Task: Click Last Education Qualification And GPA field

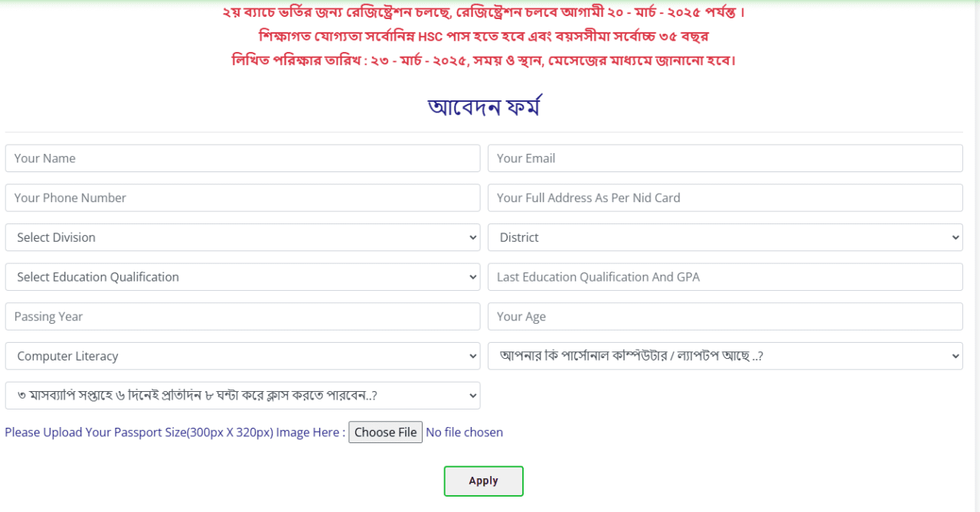Action: click(725, 277)
